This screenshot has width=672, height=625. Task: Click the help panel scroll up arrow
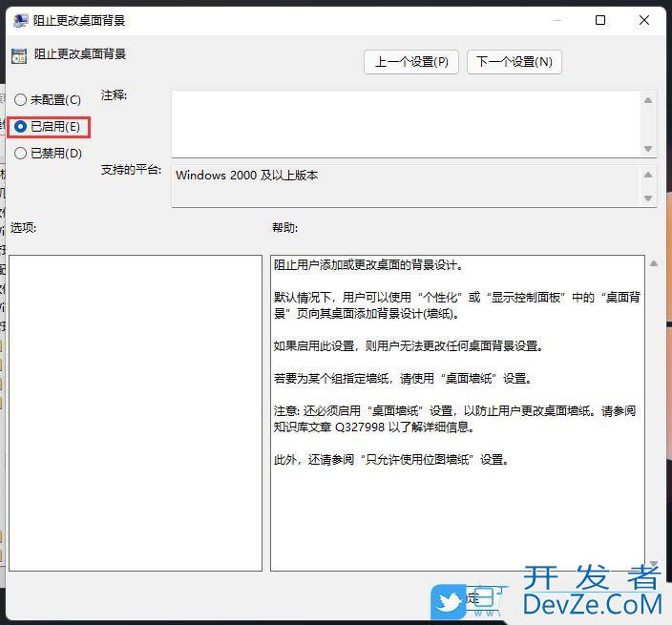tap(654, 263)
